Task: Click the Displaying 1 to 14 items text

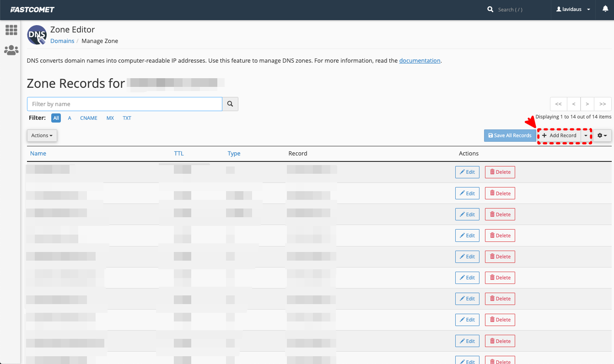Action: coord(573,117)
